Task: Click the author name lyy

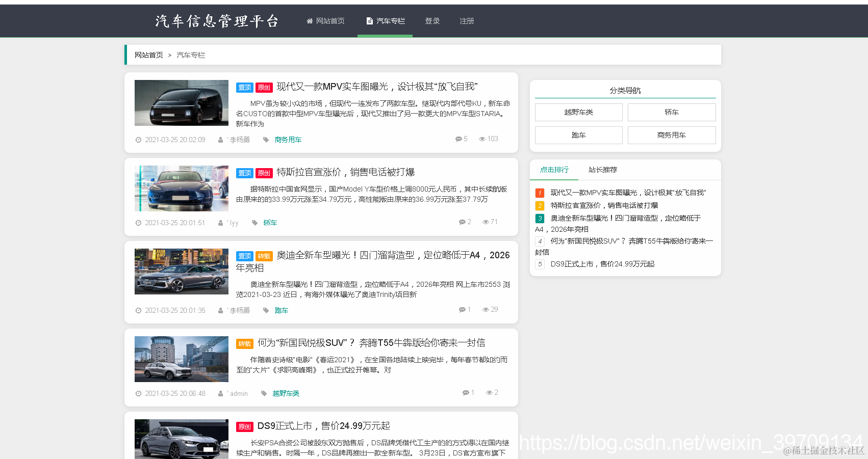Action: tap(234, 223)
